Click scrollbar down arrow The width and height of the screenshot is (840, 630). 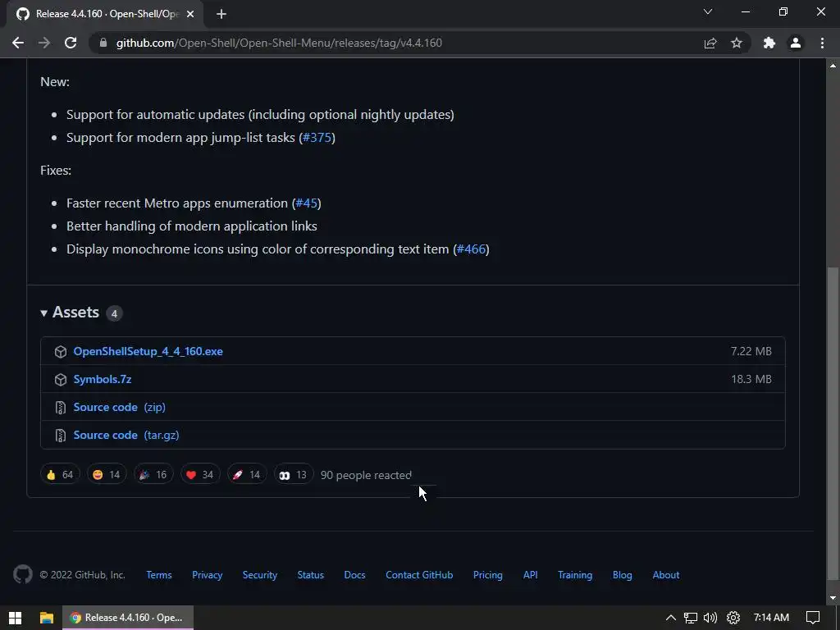tap(833, 598)
